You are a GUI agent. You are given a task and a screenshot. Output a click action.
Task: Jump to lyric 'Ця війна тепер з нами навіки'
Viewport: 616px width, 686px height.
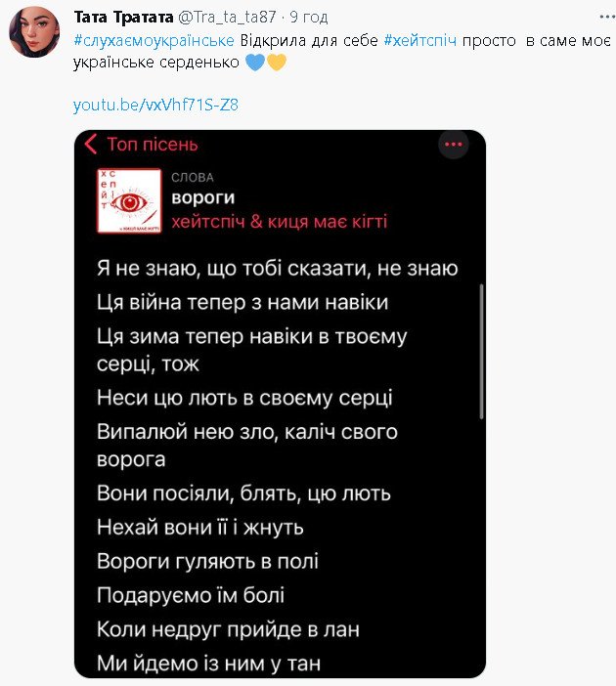242,302
